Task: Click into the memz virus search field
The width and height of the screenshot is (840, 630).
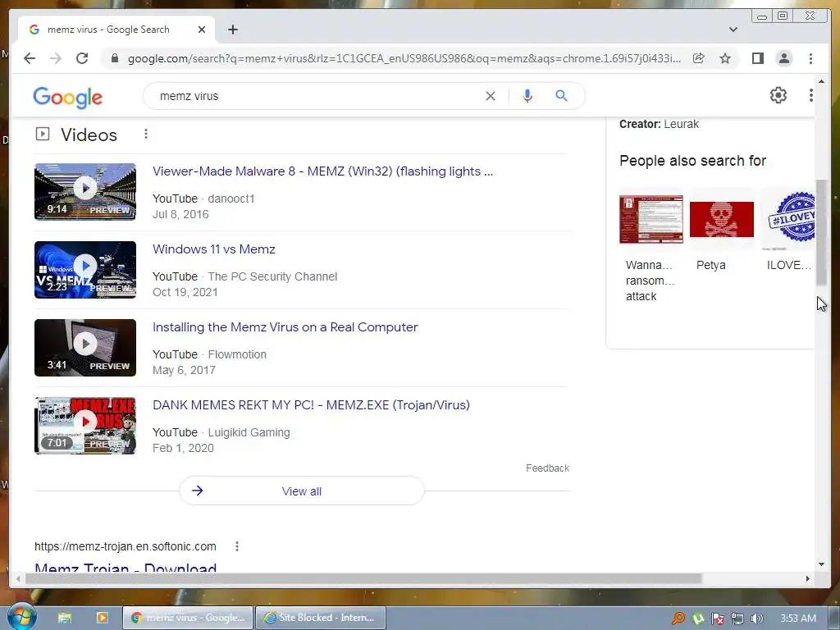Action: (316, 96)
